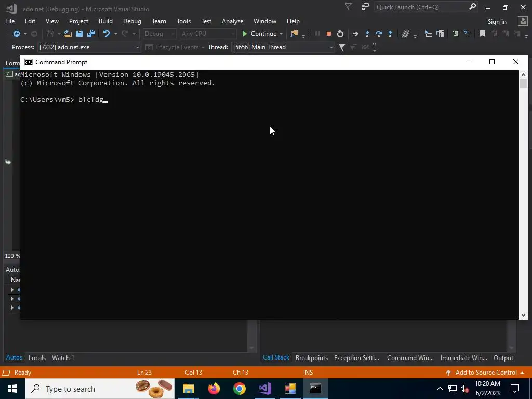This screenshot has height=399, width=532.
Task: Open the Debug menu
Action: 132,21
